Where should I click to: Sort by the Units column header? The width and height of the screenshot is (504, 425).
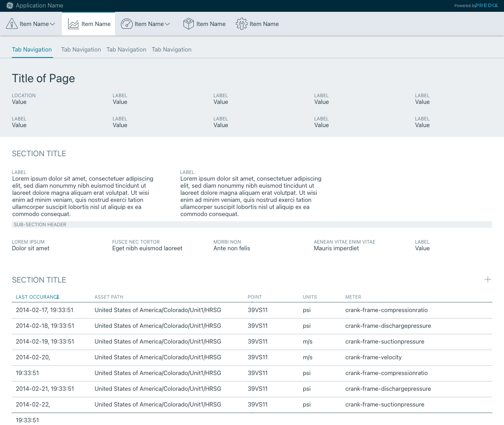click(309, 297)
